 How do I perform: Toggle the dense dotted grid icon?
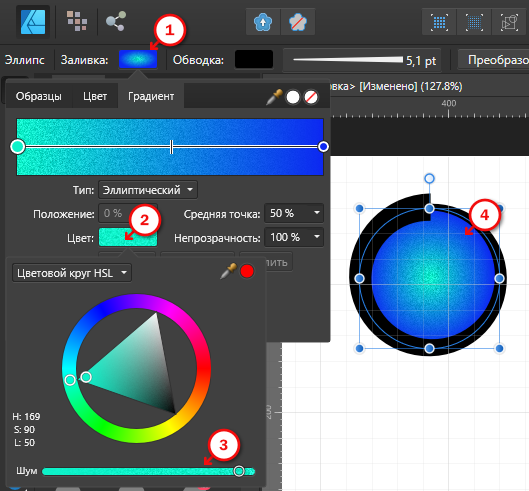pyautogui.click(x=474, y=23)
